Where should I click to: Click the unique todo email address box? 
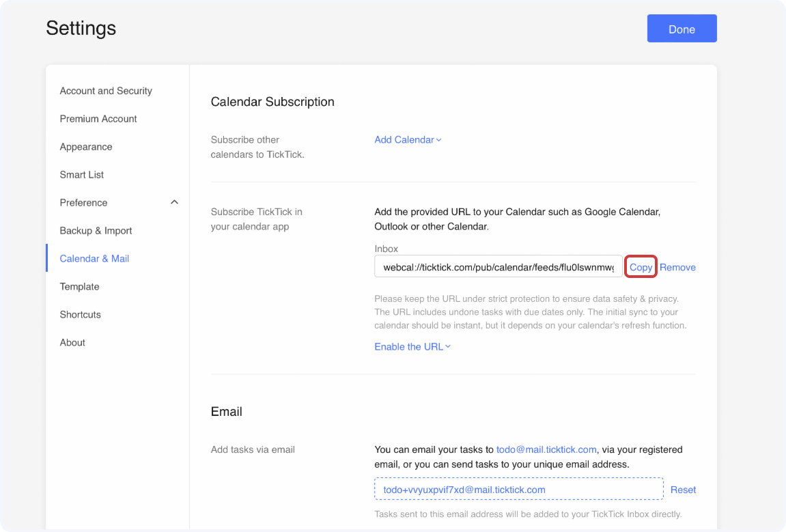(519, 490)
